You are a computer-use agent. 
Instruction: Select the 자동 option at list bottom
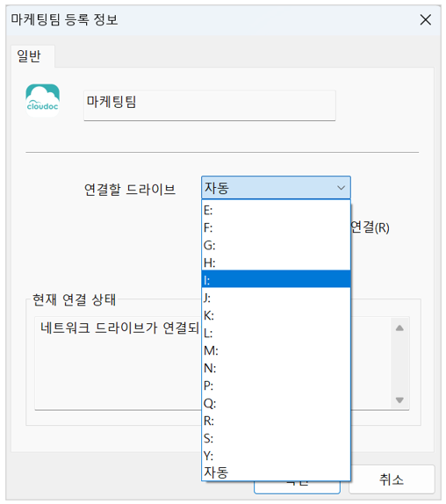coord(276,472)
